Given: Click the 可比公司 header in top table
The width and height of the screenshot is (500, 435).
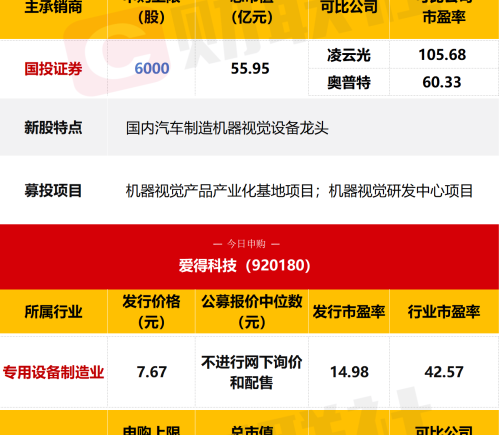Looking at the screenshot, I should tap(349, 7).
